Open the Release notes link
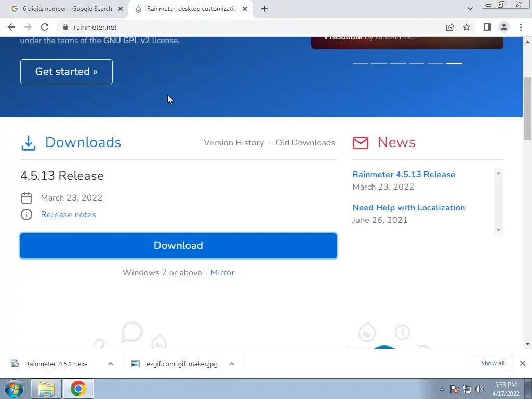This screenshot has height=399, width=532. pos(68,215)
